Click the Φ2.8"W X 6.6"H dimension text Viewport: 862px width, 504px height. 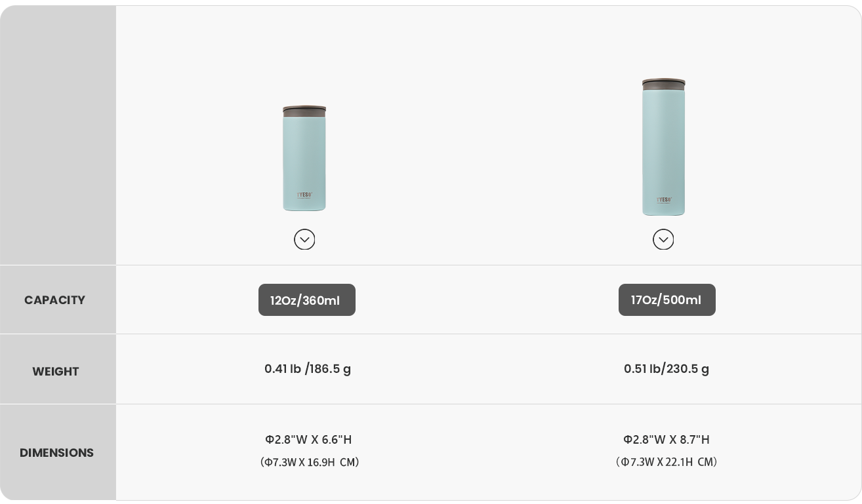[308, 440]
